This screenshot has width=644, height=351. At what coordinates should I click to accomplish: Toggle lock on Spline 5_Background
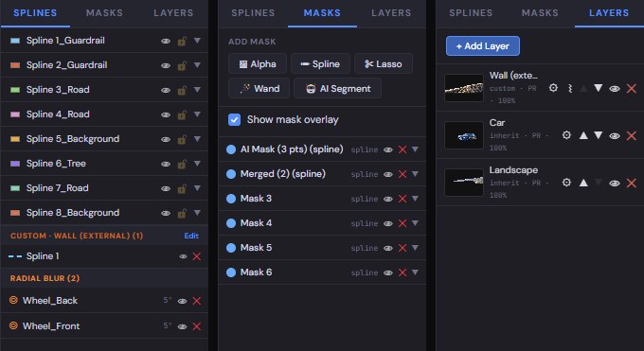click(182, 139)
